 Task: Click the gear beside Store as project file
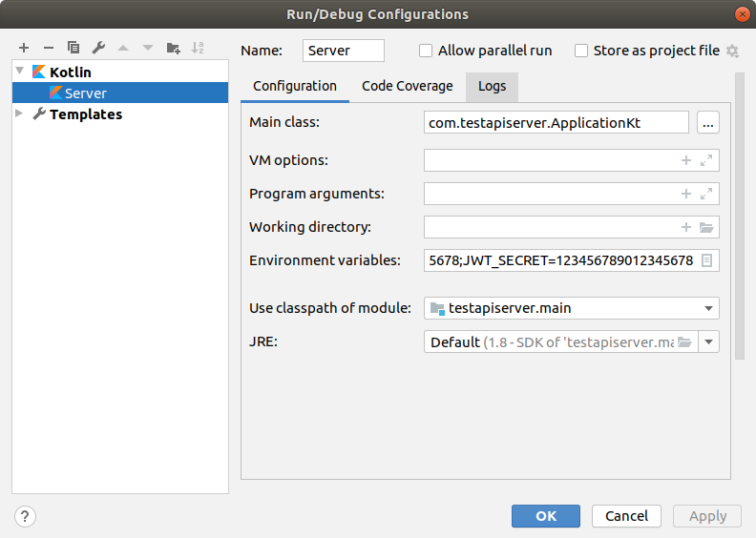pyautogui.click(x=733, y=51)
